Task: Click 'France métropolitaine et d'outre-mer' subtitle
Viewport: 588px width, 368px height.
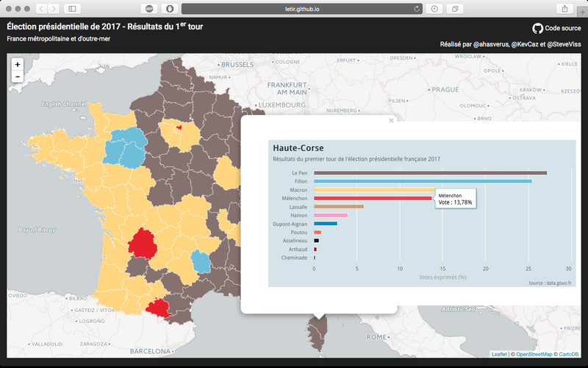Action: point(59,39)
